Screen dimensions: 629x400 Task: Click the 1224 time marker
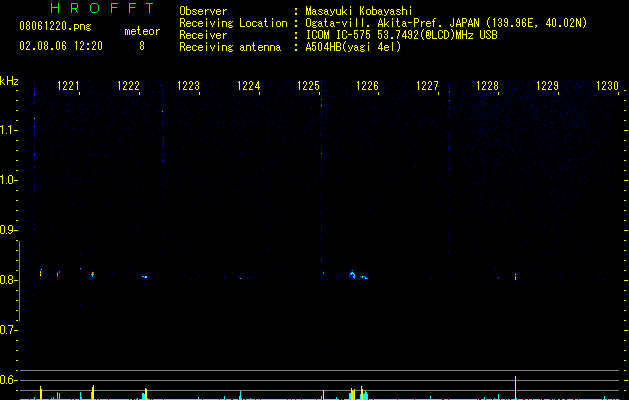pos(248,86)
